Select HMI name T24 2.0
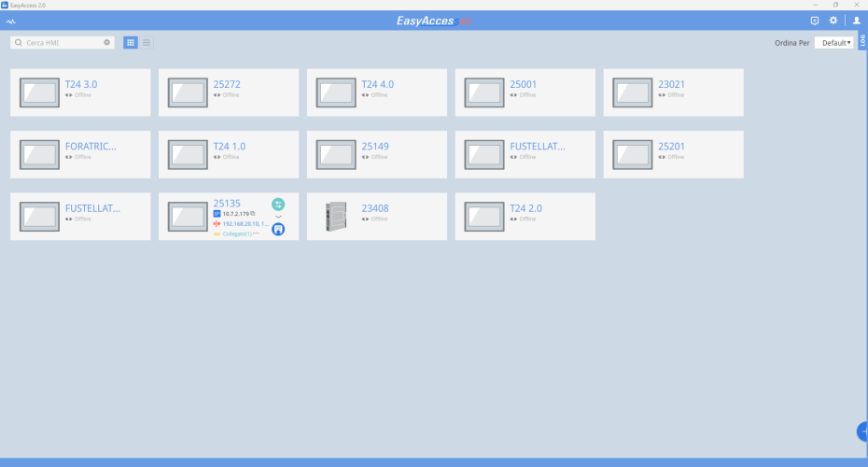Screen dimensions: 868x467 click(525, 208)
